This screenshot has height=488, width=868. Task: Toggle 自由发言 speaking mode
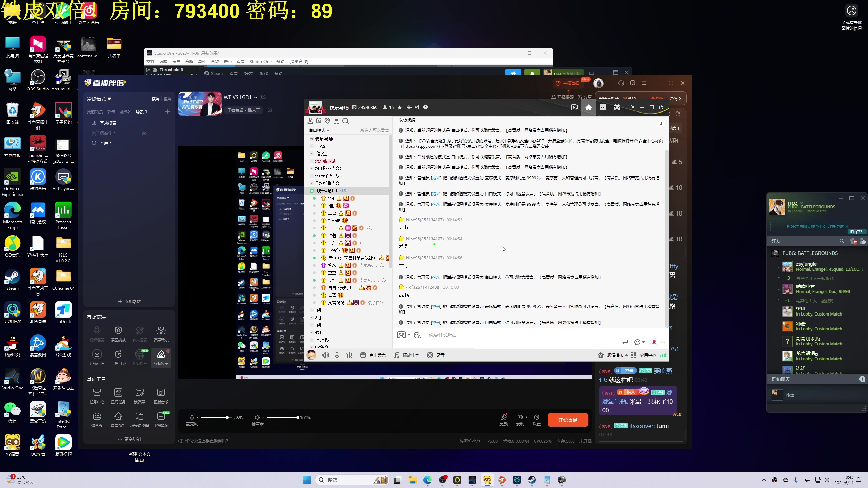point(373,355)
